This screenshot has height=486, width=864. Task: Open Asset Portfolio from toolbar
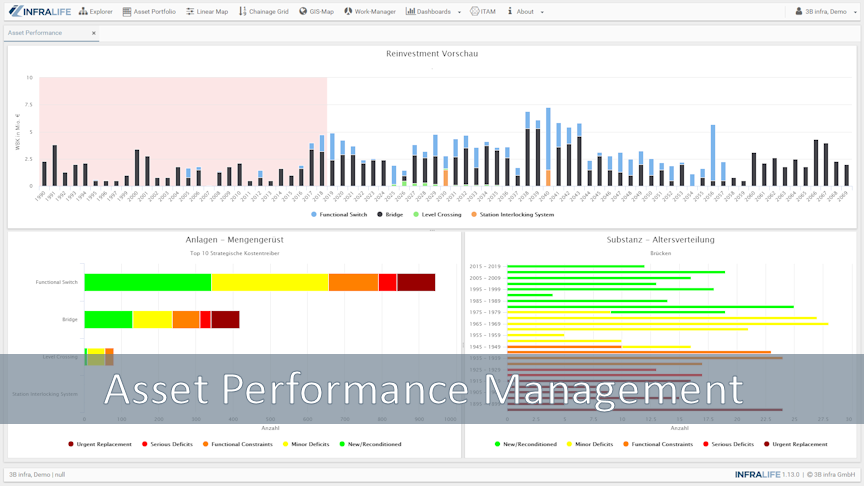tap(149, 12)
